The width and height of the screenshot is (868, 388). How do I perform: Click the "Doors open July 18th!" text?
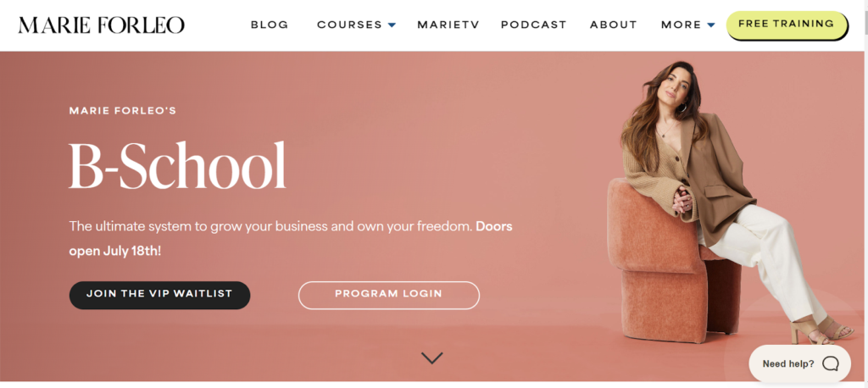pos(290,239)
